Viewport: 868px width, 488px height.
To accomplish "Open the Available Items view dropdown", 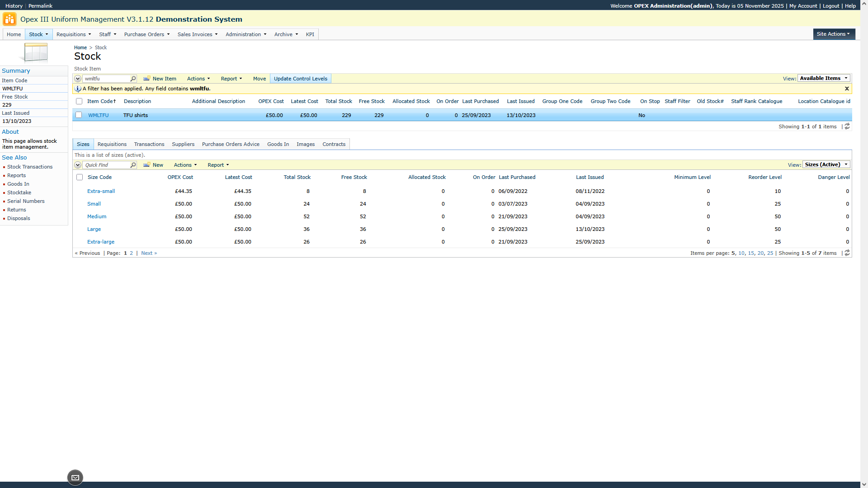I will point(824,78).
